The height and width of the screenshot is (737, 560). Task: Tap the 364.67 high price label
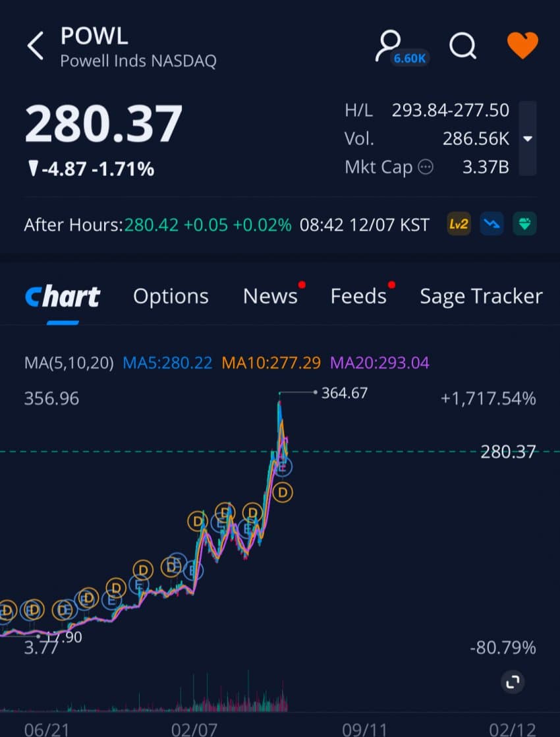[344, 393]
